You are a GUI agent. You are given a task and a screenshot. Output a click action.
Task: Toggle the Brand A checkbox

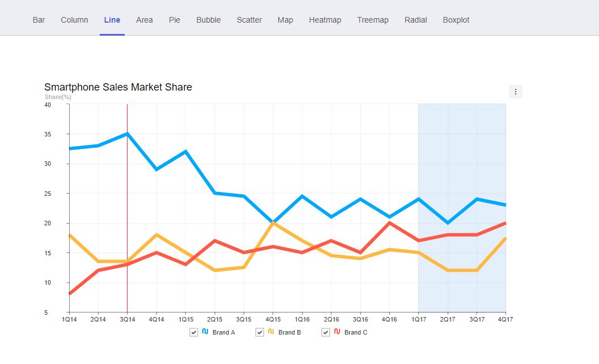[194, 332]
